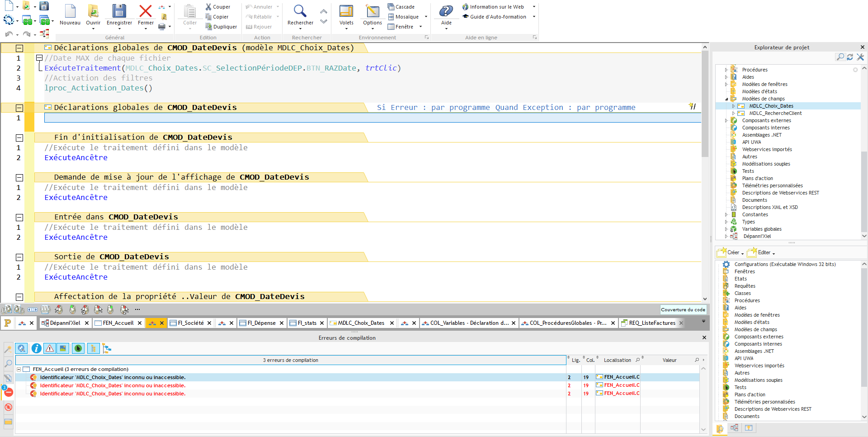Switch to the FI_Dépense tab
The image size is (868, 437).
tap(261, 323)
